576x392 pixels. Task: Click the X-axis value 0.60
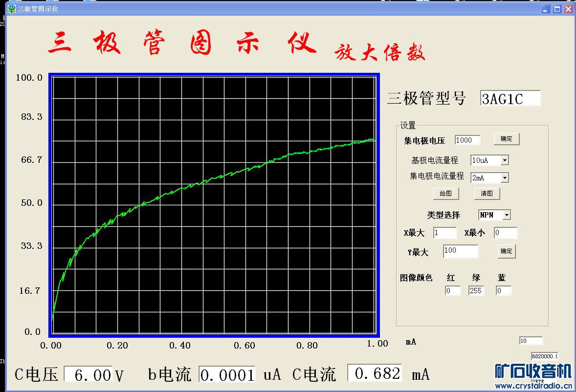[x=244, y=346]
